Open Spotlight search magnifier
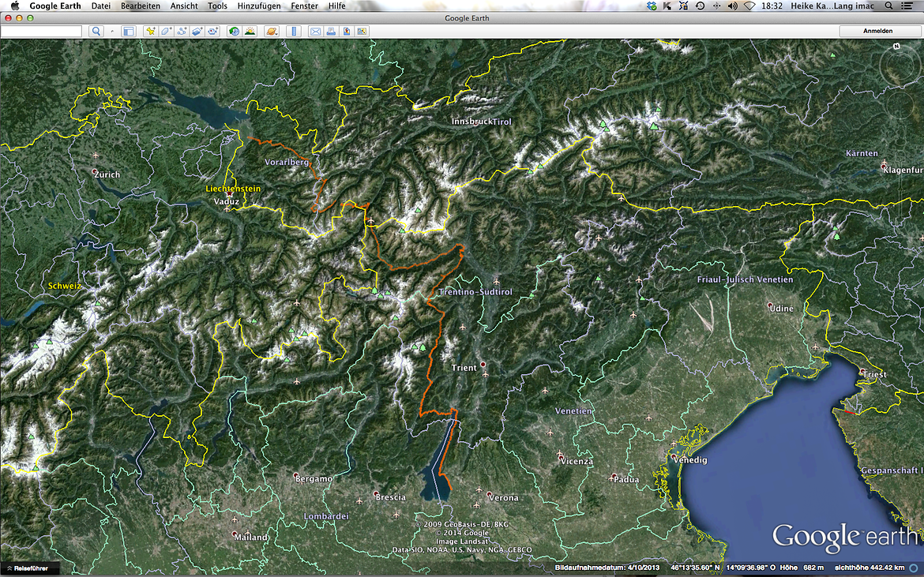Image resolution: width=924 pixels, height=577 pixels. [x=888, y=6]
